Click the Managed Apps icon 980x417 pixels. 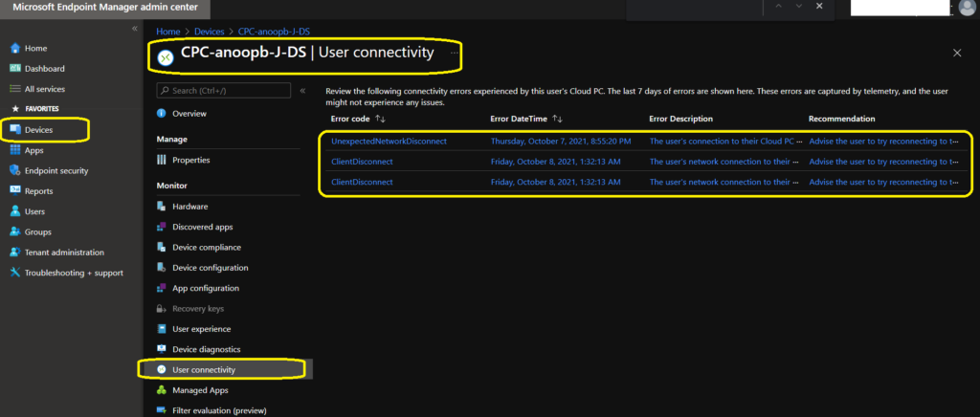162,390
